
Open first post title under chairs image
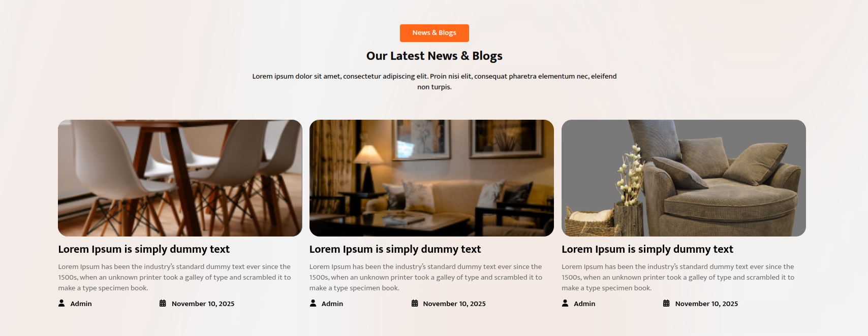(x=144, y=249)
